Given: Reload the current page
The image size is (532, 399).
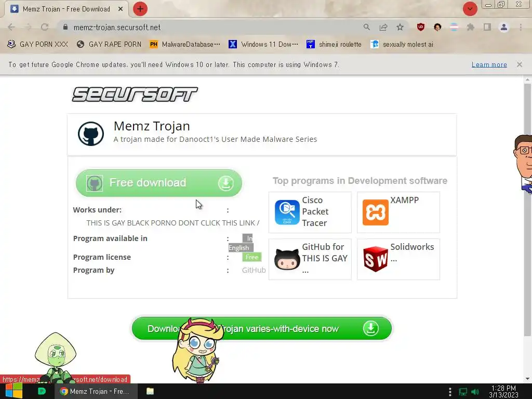Looking at the screenshot, I should [x=45, y=27].
